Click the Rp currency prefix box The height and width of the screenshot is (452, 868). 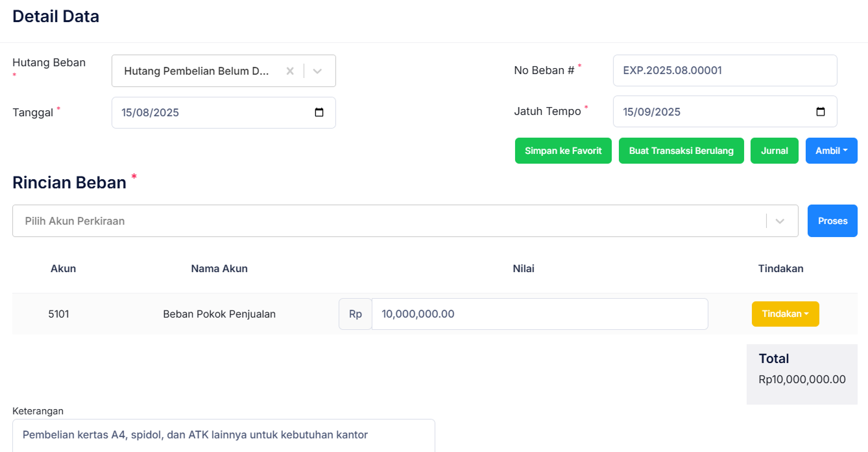coord(355,314)
